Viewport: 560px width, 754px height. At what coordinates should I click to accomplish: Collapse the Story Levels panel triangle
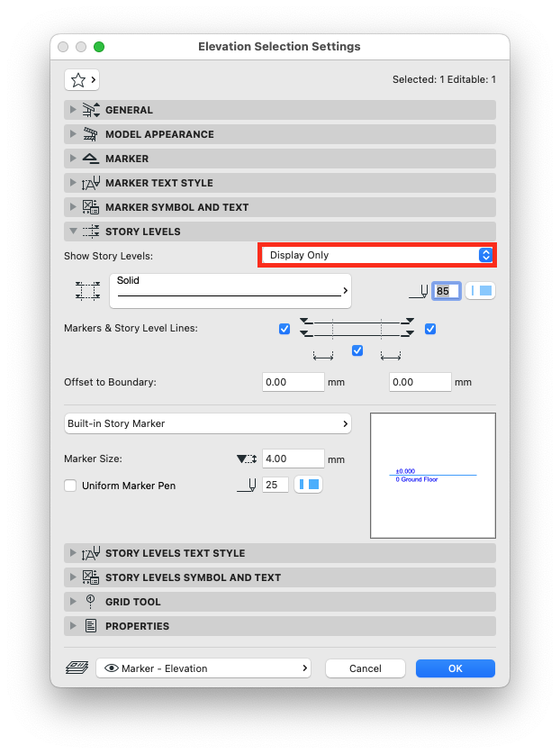pyautogui.click(x=73, y=232)
